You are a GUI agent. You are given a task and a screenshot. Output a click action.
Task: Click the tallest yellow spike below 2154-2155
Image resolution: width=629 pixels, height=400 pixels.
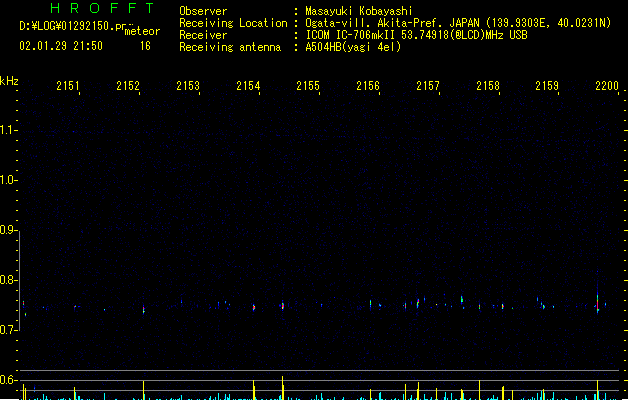(x=283, y=388)
